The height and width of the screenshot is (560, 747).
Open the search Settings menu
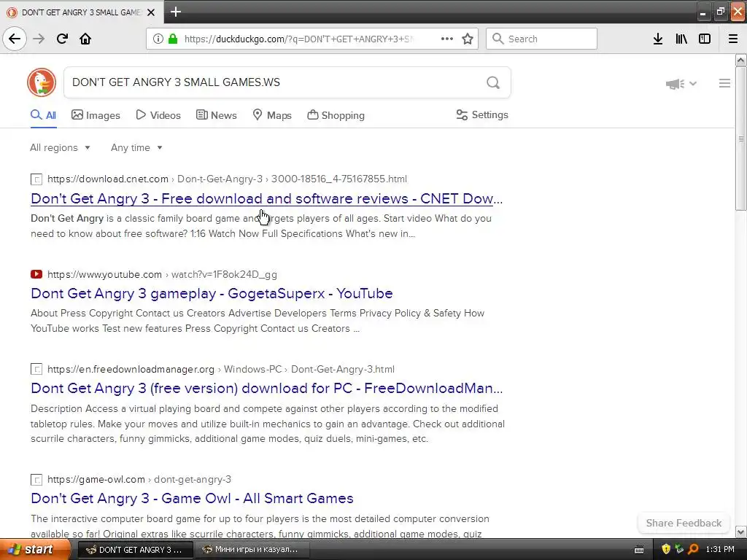pos(482,114)
